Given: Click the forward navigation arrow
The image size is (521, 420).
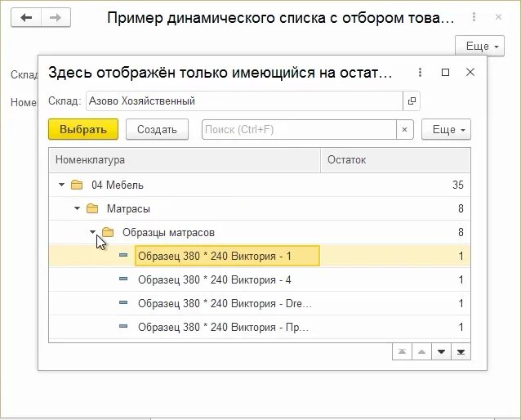Looking at the screenshot, I should [x=55, y=17].
